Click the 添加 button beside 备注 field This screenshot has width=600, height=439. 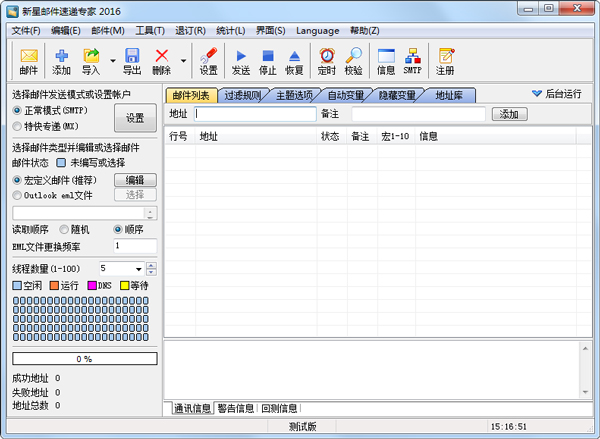pyautogui.click(x=509, y=114)
